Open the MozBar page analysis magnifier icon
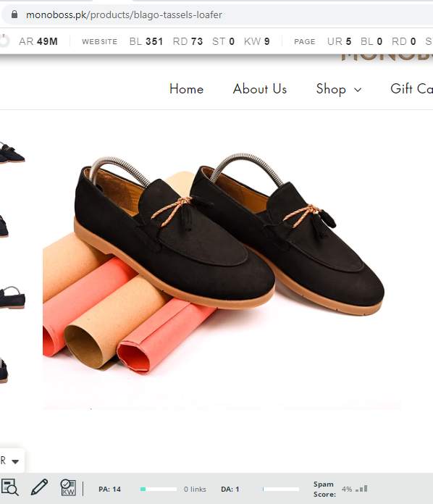Screen dimensions: 433x504 pyautogui.click(x=10, y=487)
